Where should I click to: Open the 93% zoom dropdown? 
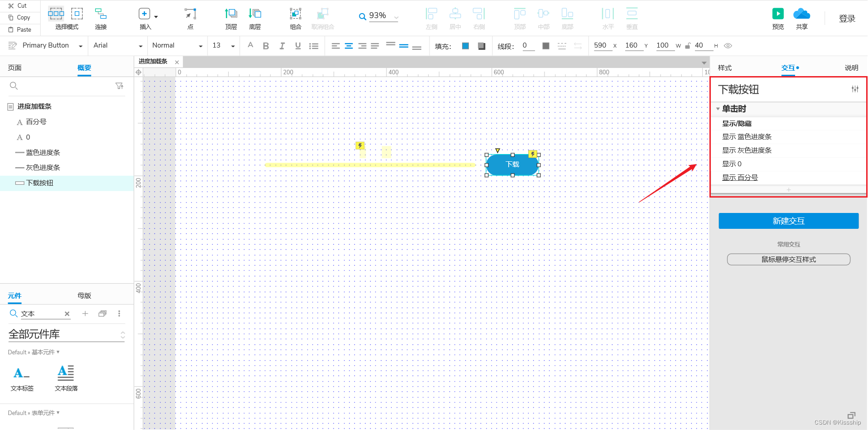click(396, 17)
